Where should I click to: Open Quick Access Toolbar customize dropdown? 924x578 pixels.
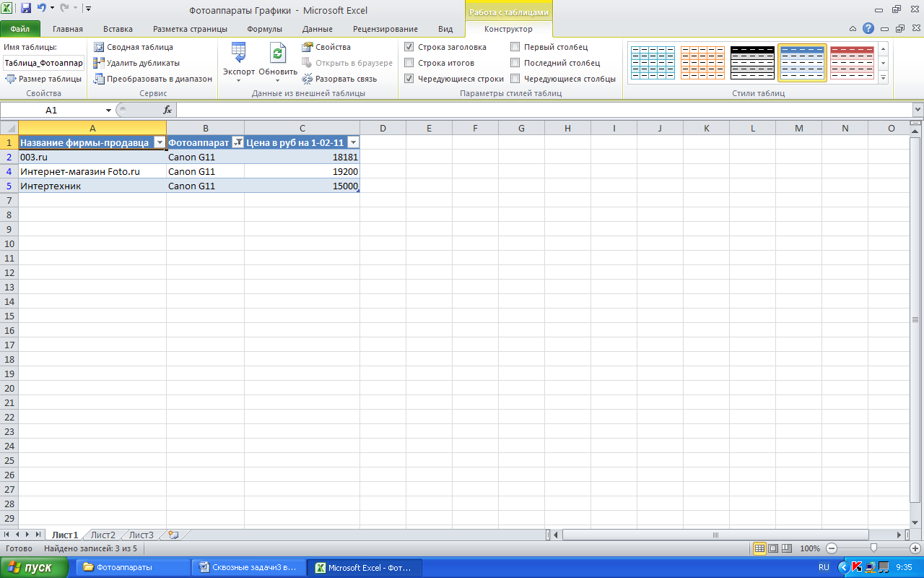pyautogui.click(x=88, y=9)
